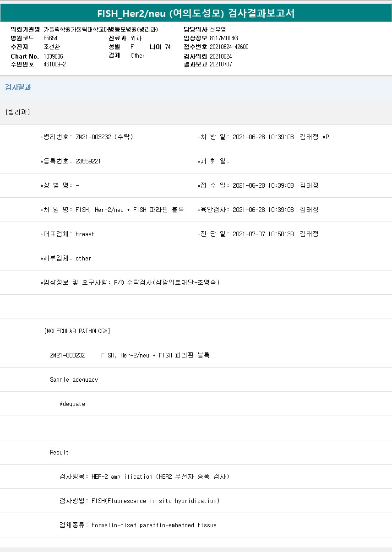Screen dimensions: 392x552
Task: Select ZM21-003232 under Molecular Pathology
Action: coord(68,355)
